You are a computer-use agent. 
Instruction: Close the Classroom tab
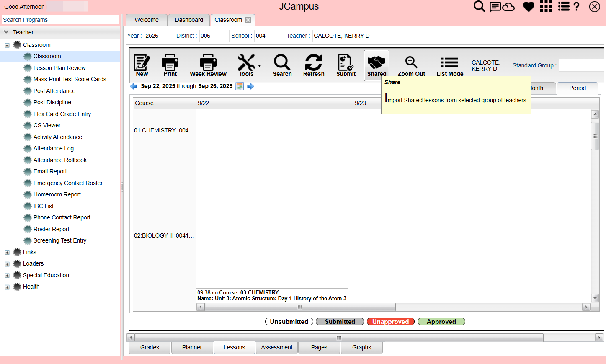(x=248, y=20)
